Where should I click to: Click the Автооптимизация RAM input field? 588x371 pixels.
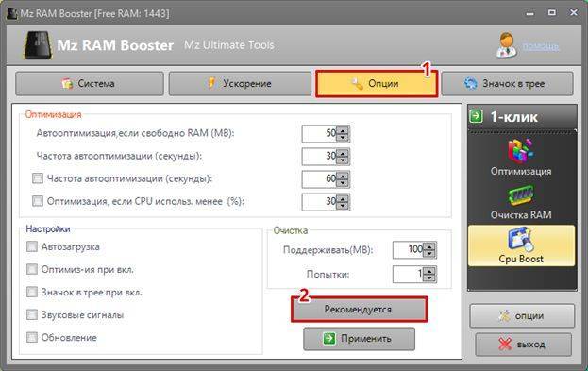tap(320, 133)
